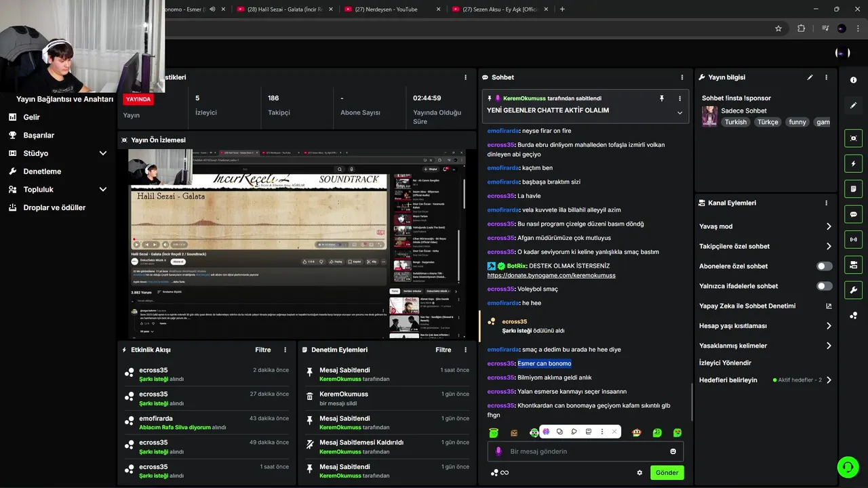Click Sadece Sohbet category thumbnail
This screenshot has width=868, height=488.
709,116
